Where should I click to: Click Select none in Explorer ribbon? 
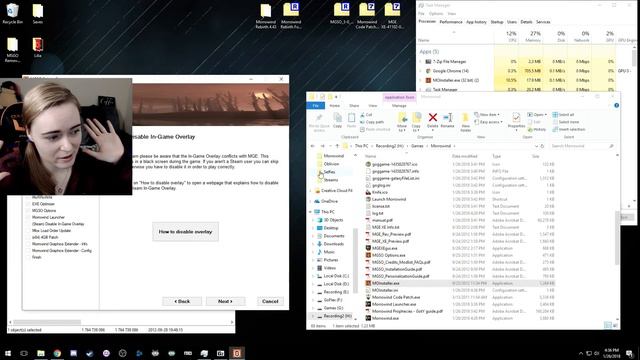(x=566, y=122)
